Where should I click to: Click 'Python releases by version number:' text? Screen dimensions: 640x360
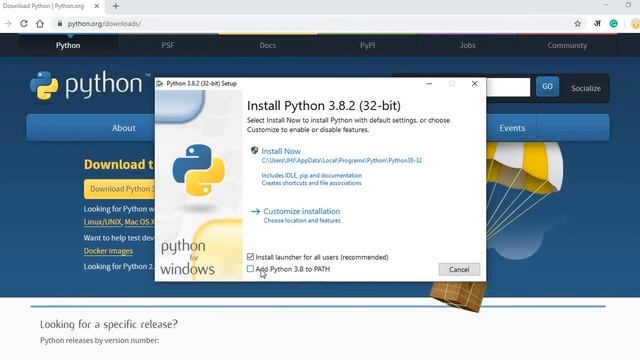[100, 340]
